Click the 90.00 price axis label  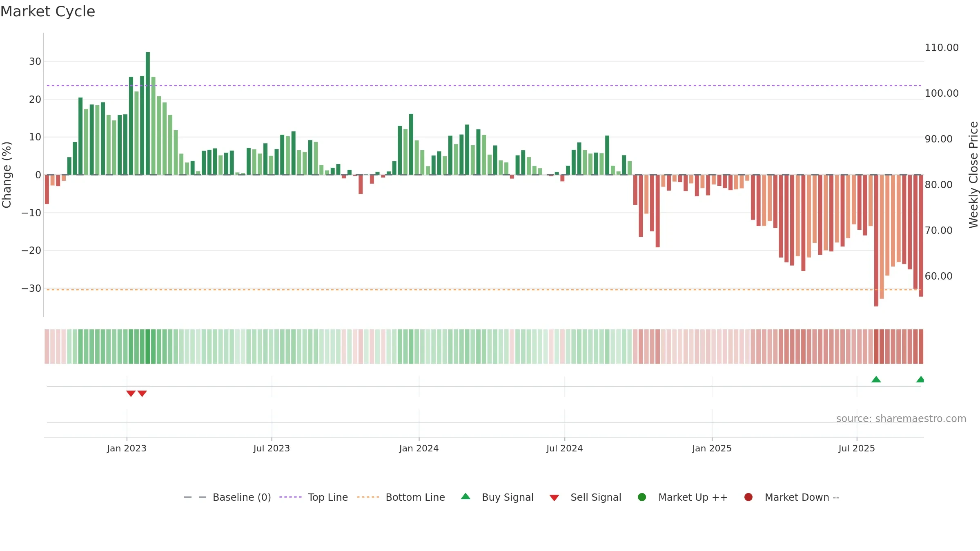(x=939, y=139)
